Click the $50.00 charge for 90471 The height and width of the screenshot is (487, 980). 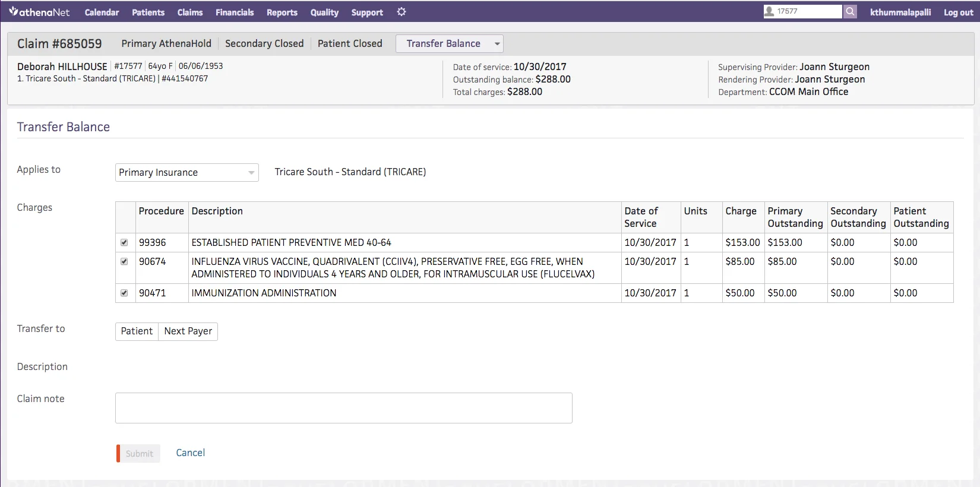(x=740, y=293)
